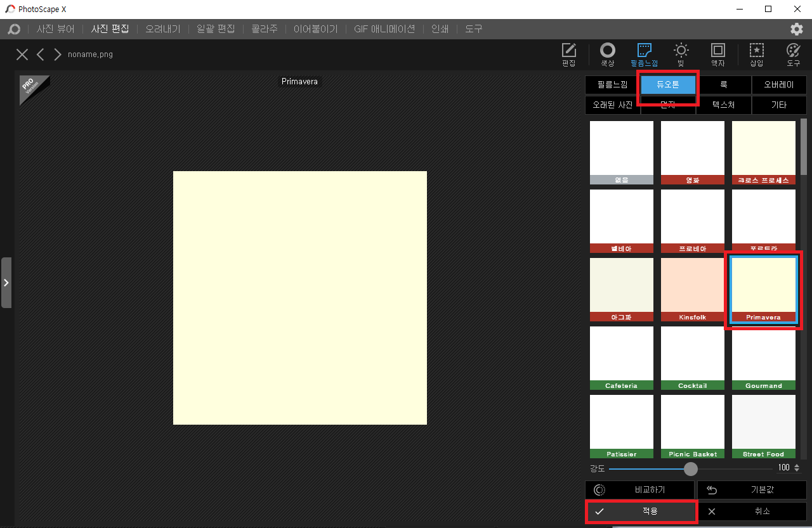Switch to 사진 편집 tab
The height and width of the screenshot is (528, 812).
pyautogui.click(x=110, y=29)
